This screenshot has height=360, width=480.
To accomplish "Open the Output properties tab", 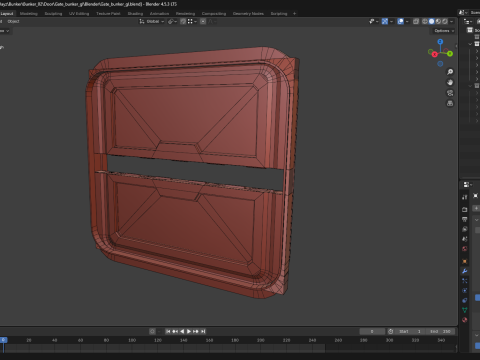I will pyautogui.click(x=465, y=219).
